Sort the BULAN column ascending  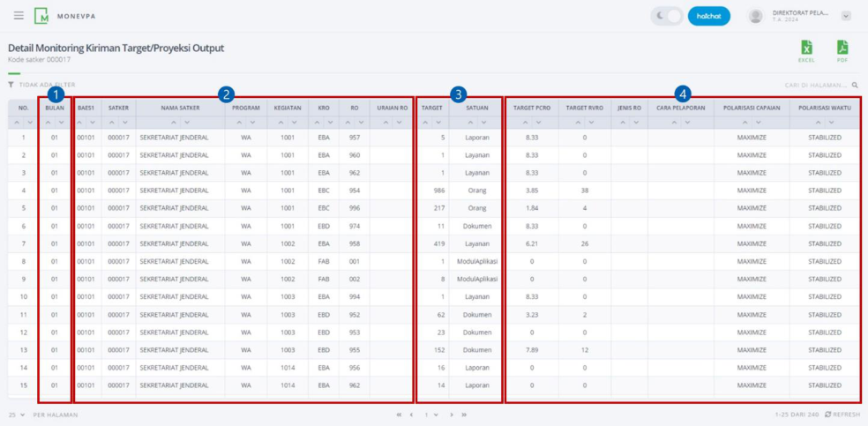click(49, 123)
